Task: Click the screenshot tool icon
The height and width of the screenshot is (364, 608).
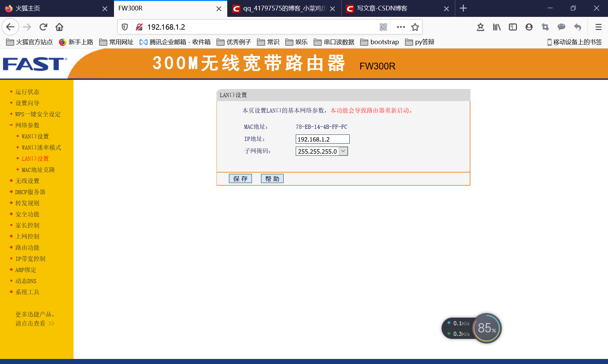Action: (545, 27)
